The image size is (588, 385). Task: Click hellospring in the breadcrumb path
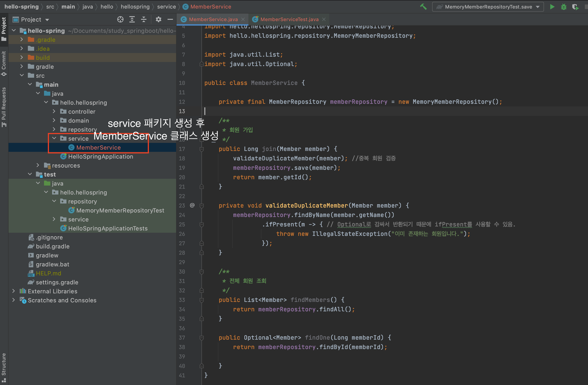135,7
